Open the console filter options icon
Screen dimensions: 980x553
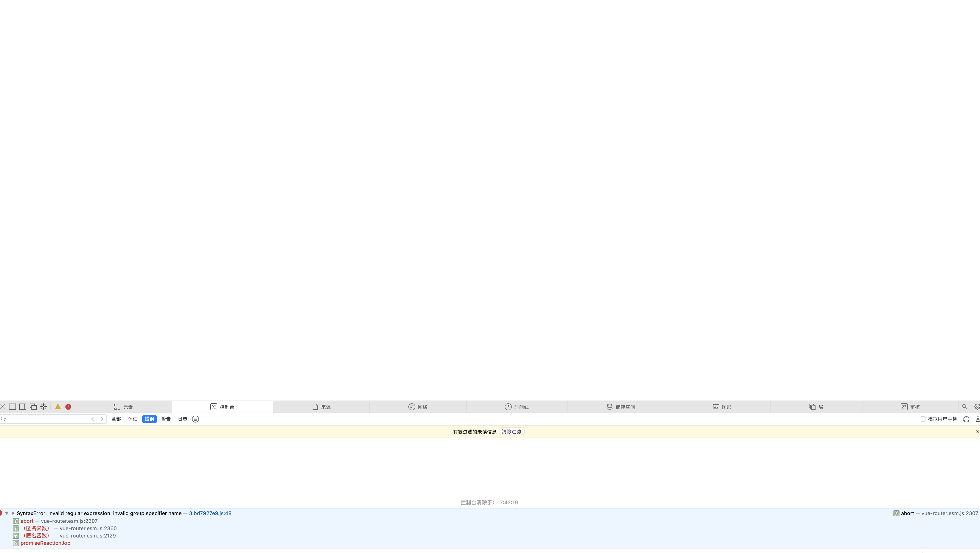[x=195, y=419]
